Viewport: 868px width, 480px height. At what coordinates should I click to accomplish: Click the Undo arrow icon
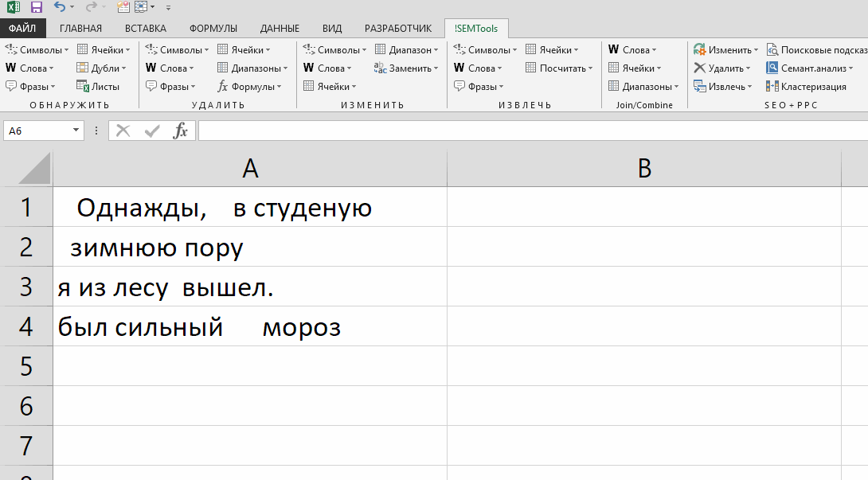[59, 7]
